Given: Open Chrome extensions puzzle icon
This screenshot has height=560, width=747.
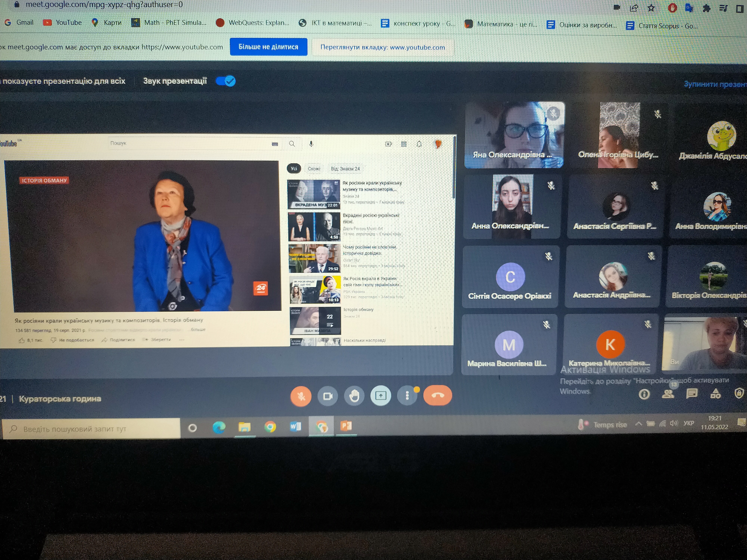Looking at the screenshot, I should tap(706, 8).
